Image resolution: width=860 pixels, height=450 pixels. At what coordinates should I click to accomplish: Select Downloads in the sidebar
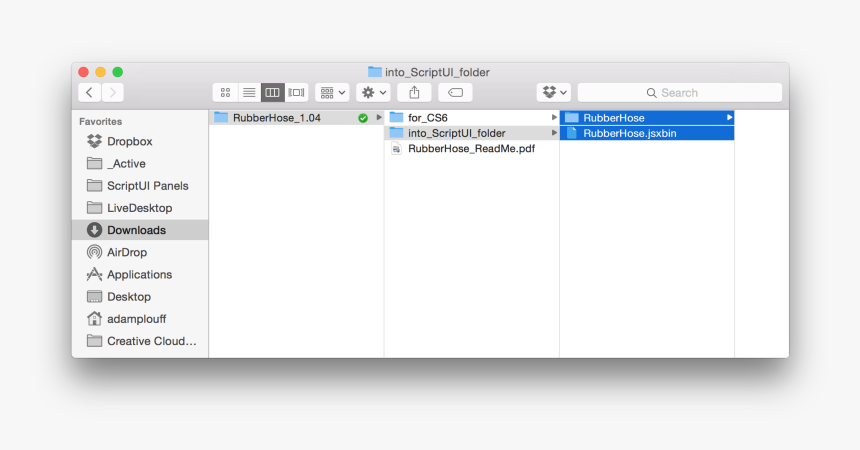click(140, 230)
